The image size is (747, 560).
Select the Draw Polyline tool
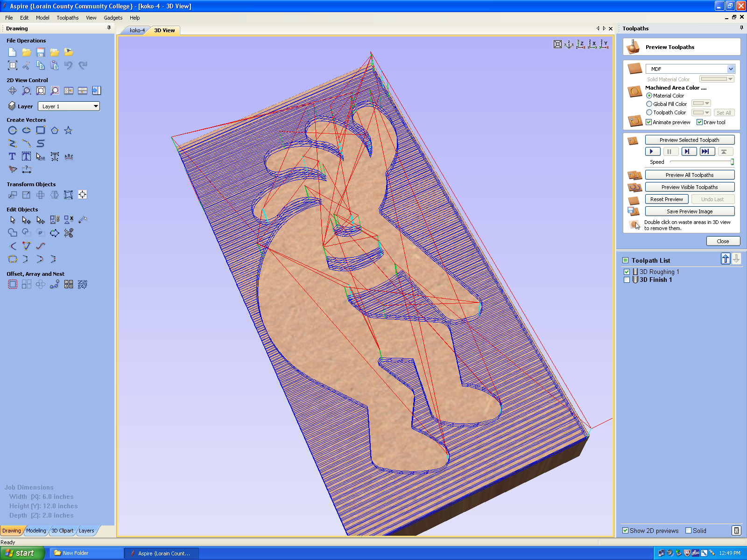tap(13, 143)
